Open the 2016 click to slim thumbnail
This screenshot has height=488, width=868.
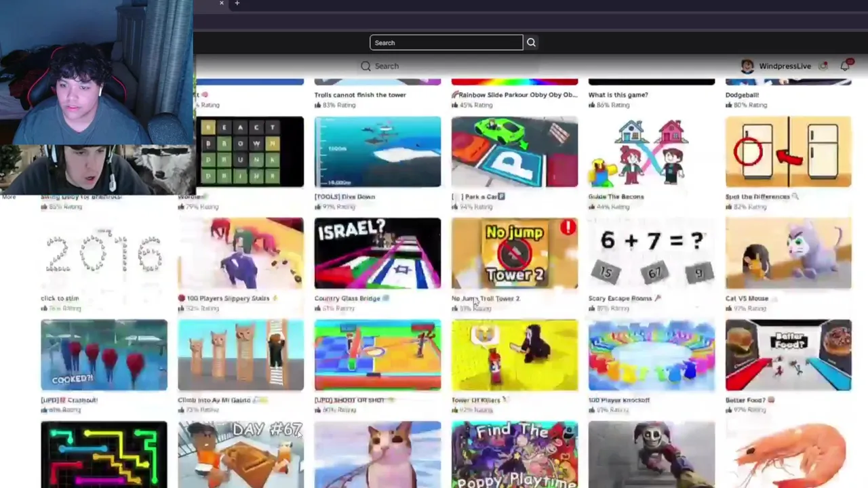104,253
